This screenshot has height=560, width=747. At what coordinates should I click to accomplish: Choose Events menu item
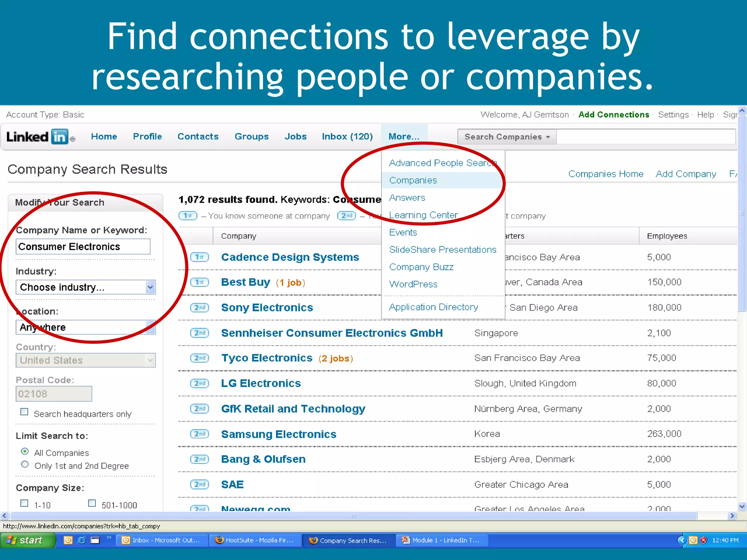click(x=403, y=232)
